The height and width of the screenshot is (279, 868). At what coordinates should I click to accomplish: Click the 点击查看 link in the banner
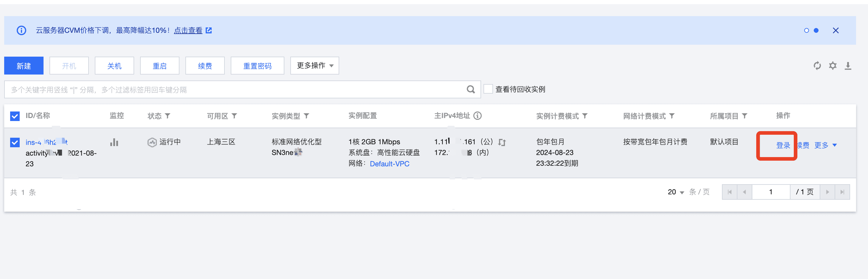tap(188, 31)
